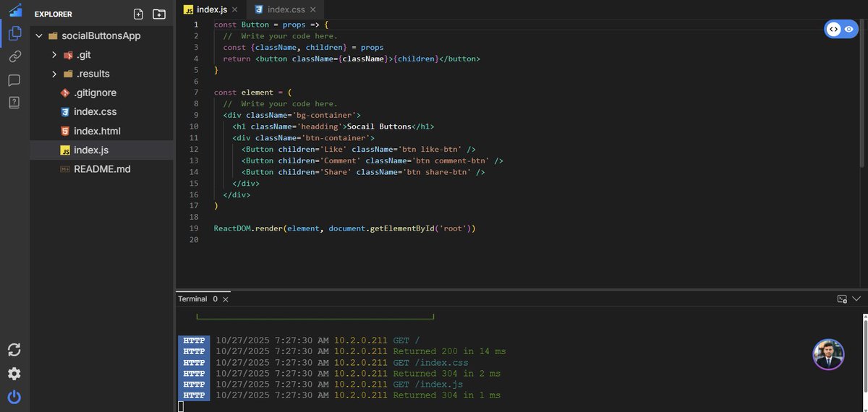868x412 pixels.
Task: Click 'btn share-btn' string in code
Action: 435,172
